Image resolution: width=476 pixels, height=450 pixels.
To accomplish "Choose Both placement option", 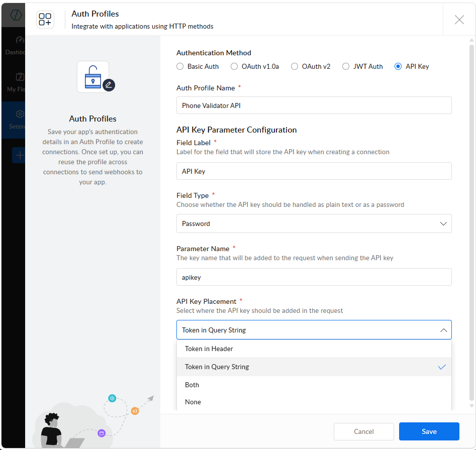I will point(314,385).
